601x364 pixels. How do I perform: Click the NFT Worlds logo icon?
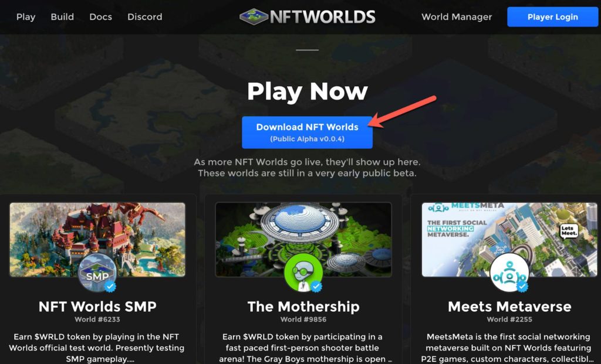(x=254, y=16)
